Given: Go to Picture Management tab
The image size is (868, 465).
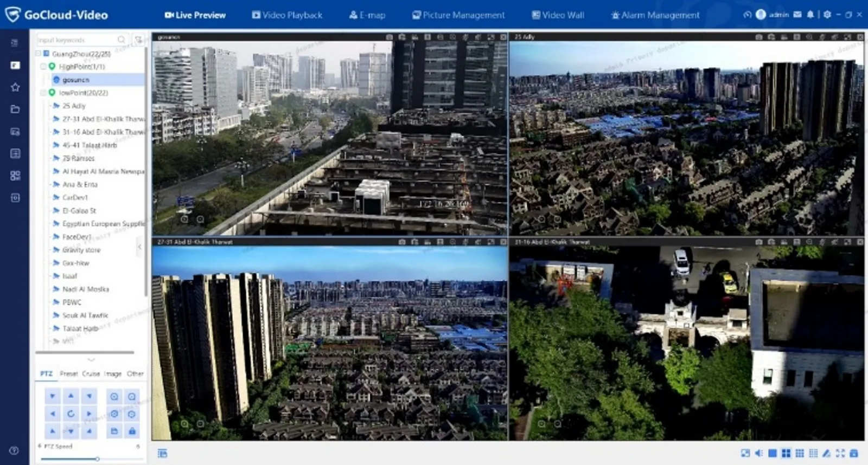Looking at the screenshot, I should coord(458,15).
